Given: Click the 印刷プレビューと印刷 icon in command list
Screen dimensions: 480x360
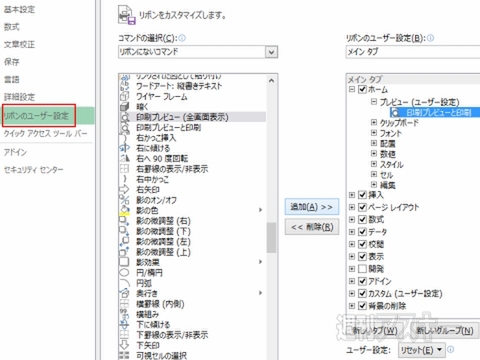Looking at the screenshot, I should (125, 127).
